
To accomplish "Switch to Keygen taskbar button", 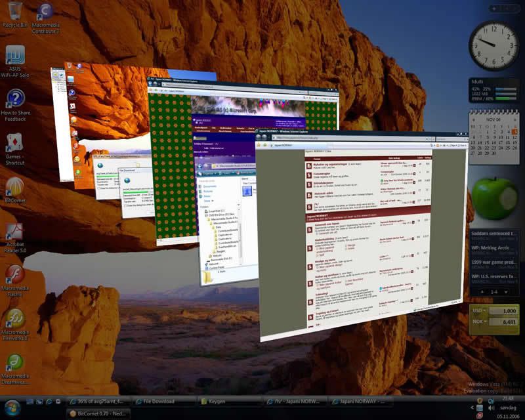I will tap(229, 401).
